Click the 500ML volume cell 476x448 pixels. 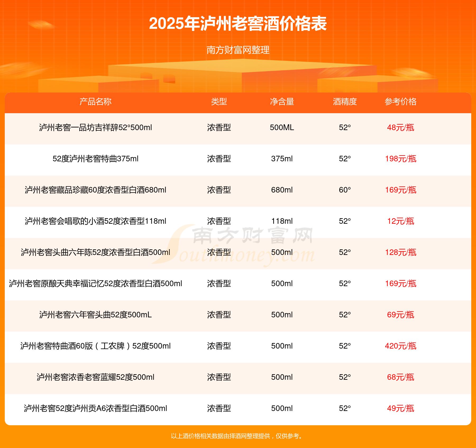tap(282, 127)
